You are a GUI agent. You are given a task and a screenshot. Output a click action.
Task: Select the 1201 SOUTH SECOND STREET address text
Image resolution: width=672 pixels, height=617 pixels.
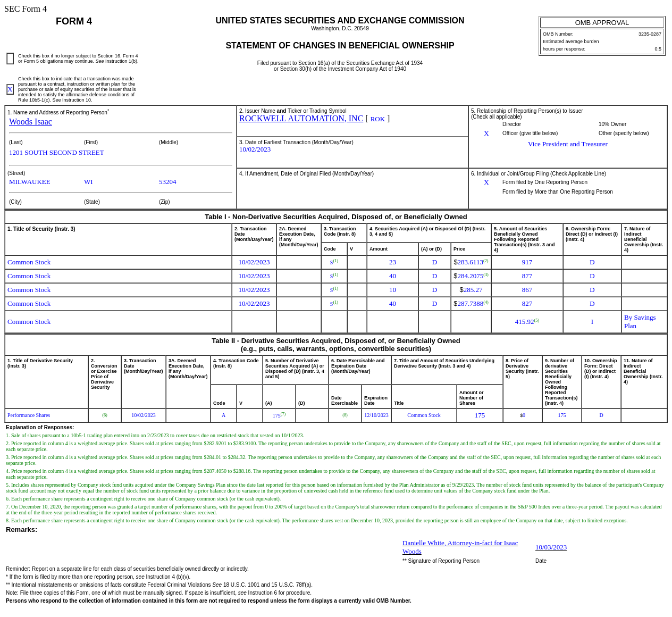point(56,153)
